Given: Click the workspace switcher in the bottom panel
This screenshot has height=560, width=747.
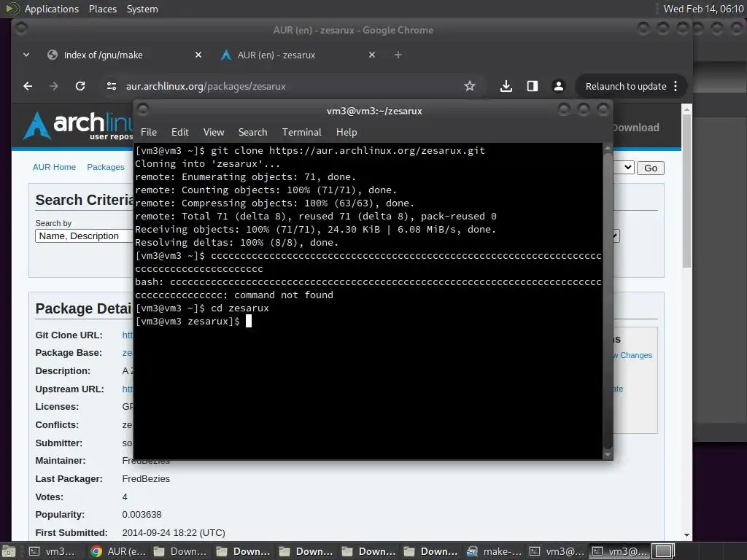Looking at the screenshot, I should pos(663,551).
